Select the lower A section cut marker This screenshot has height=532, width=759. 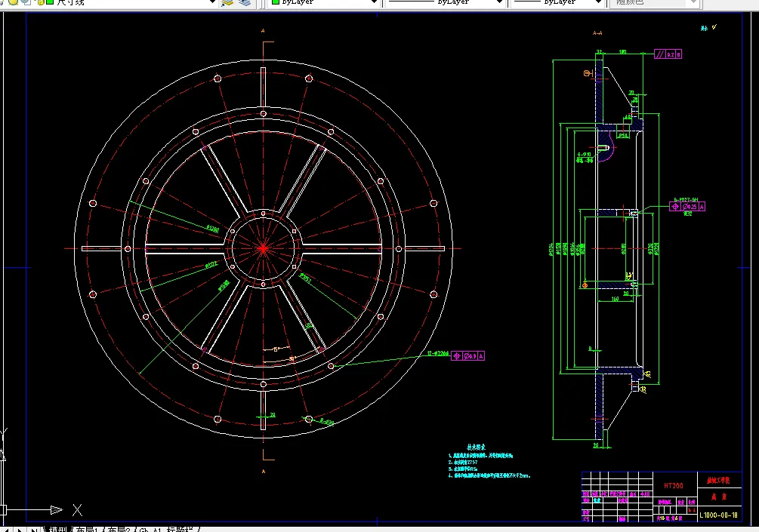(264, 471)
